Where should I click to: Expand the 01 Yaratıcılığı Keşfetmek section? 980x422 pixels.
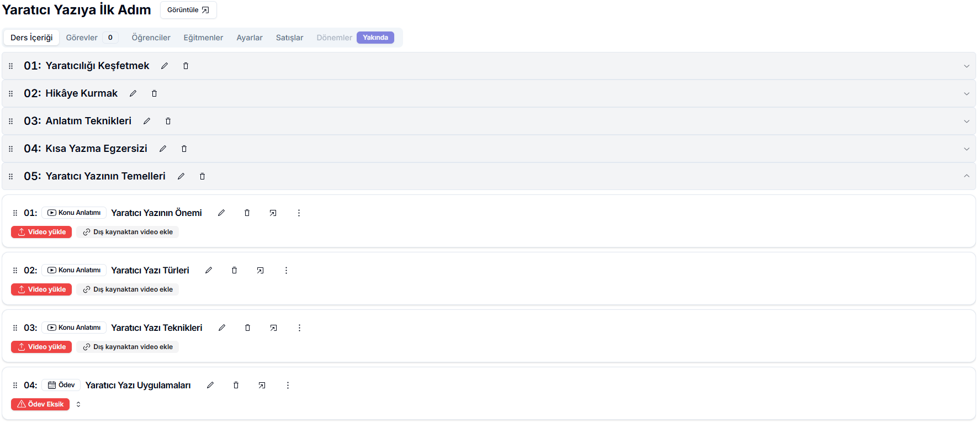point(966,66)
